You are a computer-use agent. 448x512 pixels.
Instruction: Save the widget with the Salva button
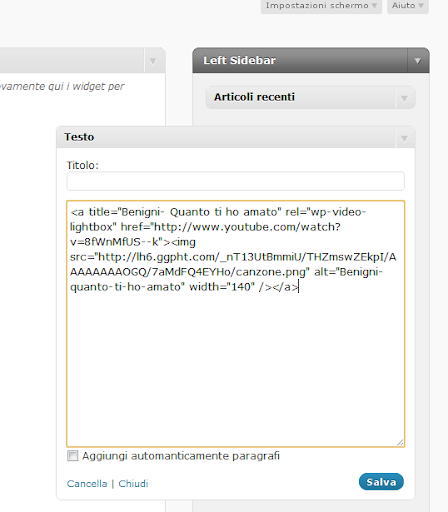381,482
